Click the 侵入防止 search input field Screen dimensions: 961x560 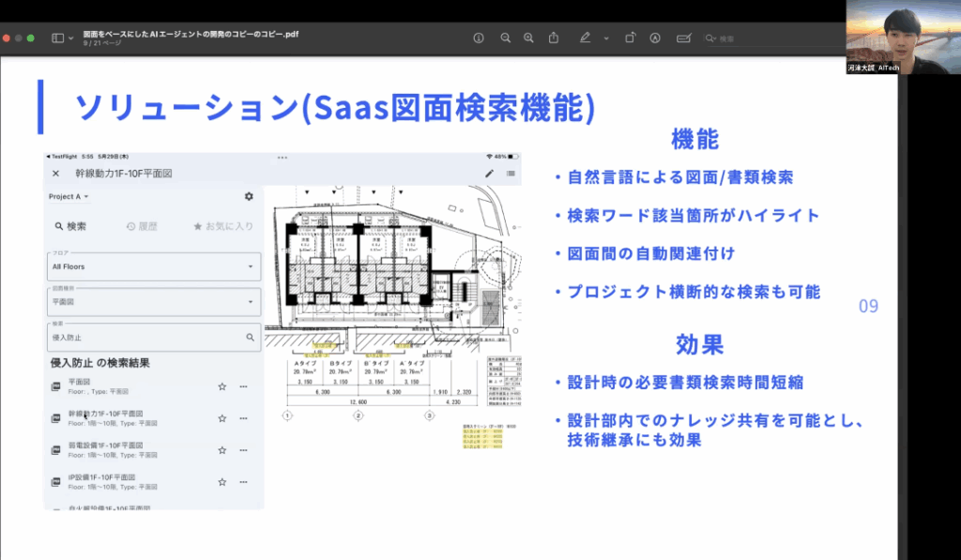(x=154, y=337)
